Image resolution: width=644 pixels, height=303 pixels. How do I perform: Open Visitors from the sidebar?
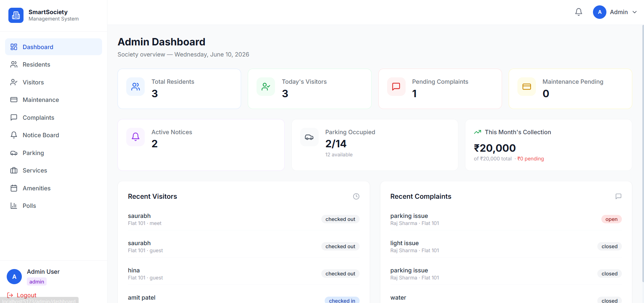click(x=53, y=82)
